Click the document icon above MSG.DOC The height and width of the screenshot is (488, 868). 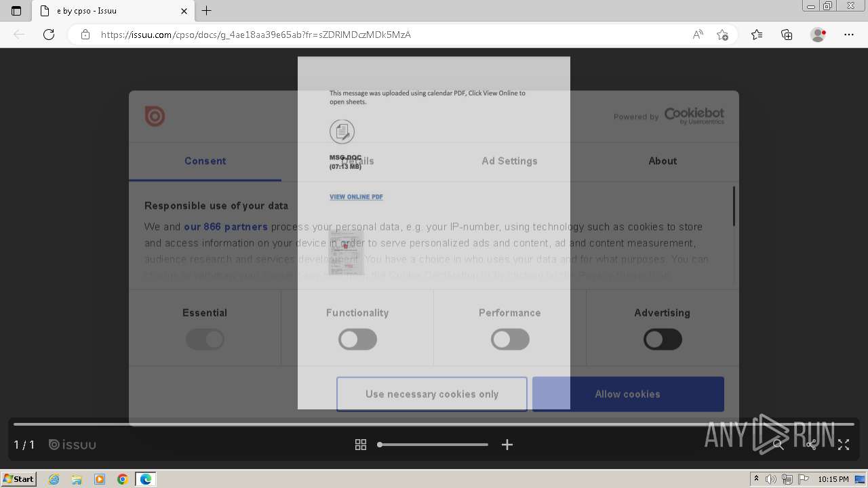[342, 131]
